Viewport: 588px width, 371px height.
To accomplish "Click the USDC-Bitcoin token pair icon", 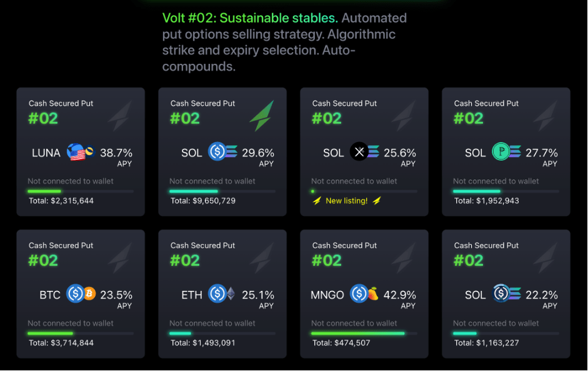I will [x=81, y=293].
